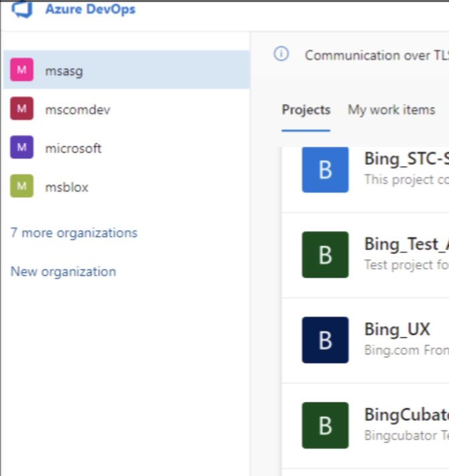Image resolution: width=449 pixels, height=476 pixels.
Task: Select the msasg organization
Action: pyautogui.click(x=127, y=70)
